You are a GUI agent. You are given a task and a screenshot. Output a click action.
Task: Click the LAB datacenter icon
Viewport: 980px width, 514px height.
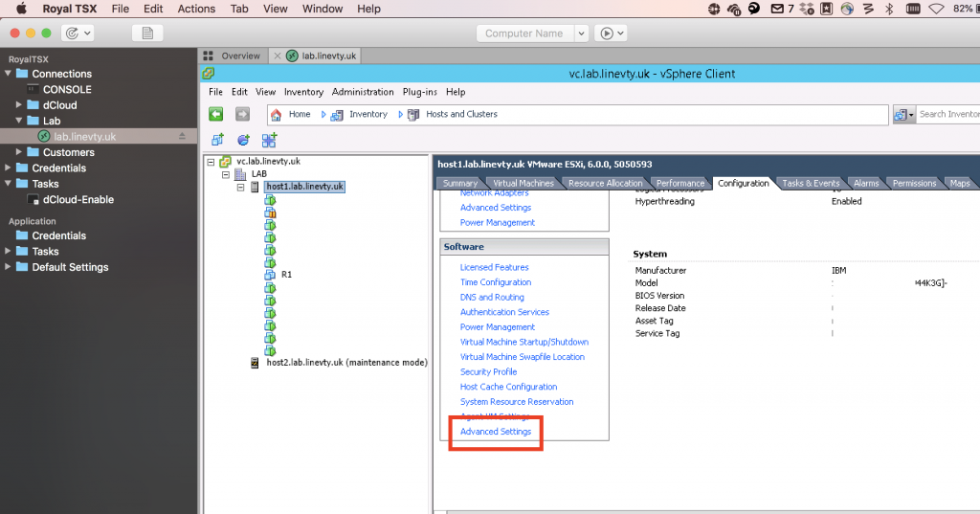tap(240, 174)
